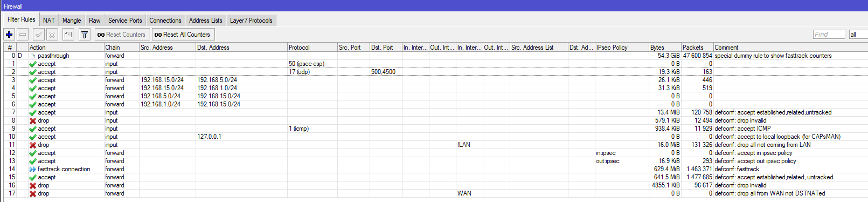Select the fasttrack connection rule icon

click(33, 169)
